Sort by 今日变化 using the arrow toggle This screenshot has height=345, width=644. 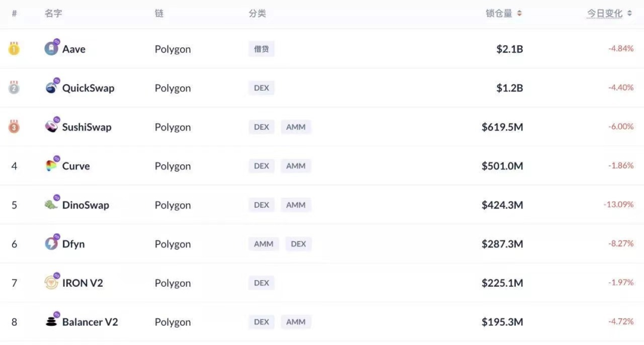[x=629, y=14]
